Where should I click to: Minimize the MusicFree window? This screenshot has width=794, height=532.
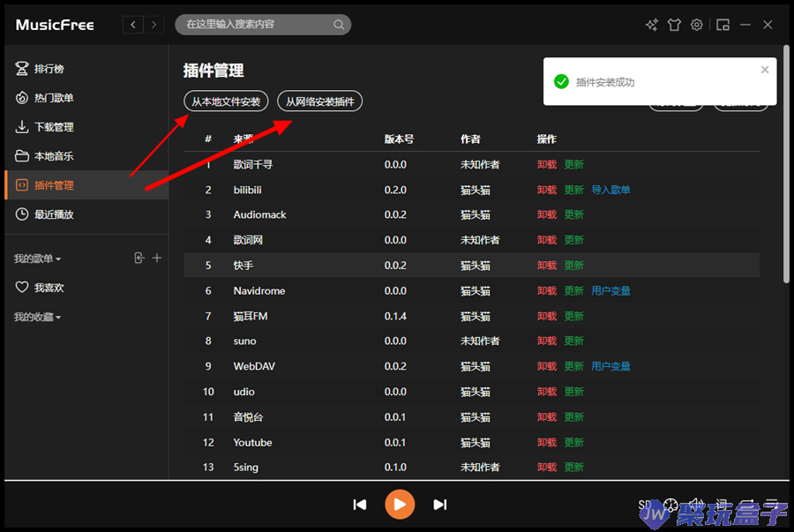click(x=745, y=25)
